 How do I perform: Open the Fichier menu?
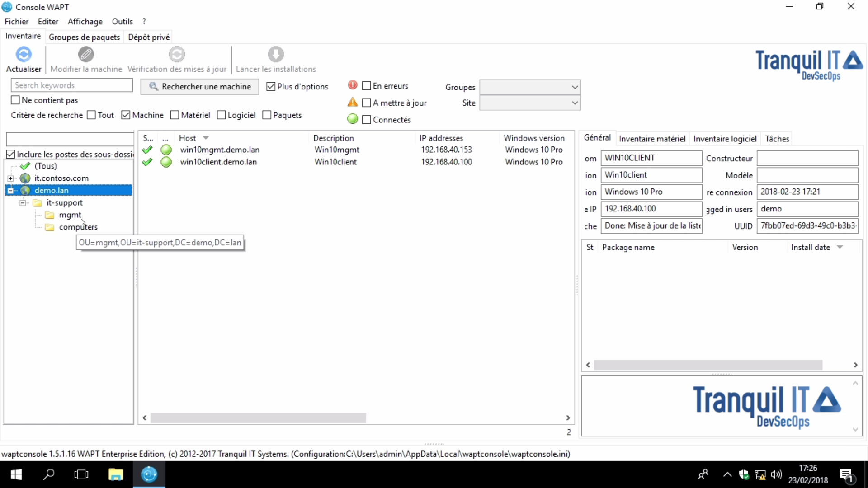[x=17, y=21]
